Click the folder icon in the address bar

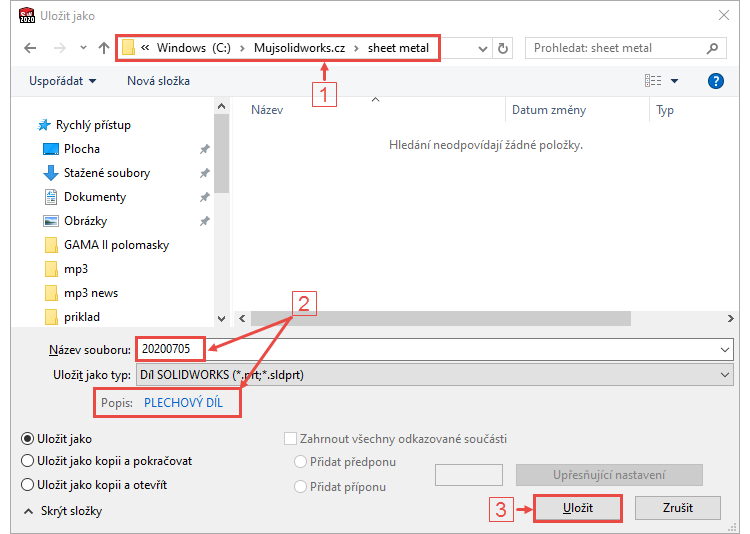[128, 47]
